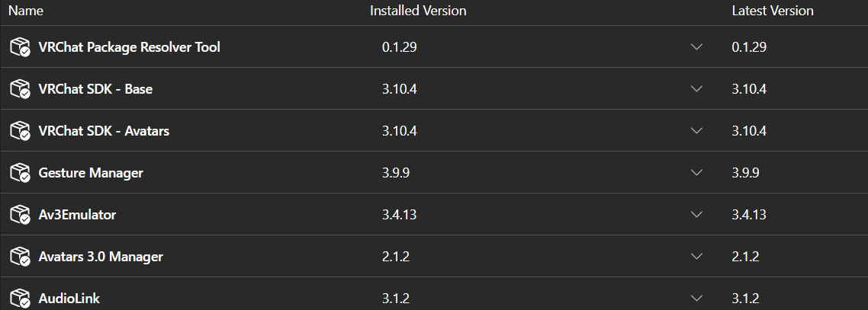Expand version list for VRChat SDK - Avatars

697,131
